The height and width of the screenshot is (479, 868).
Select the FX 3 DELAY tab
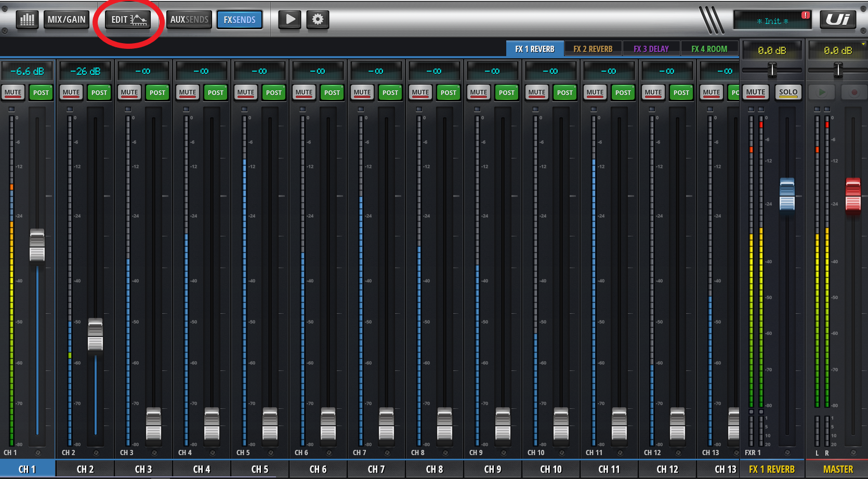pos(651,49)
